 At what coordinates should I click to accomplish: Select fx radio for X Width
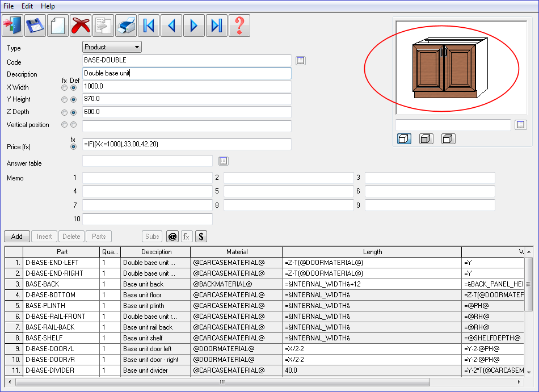pyautogui.click(x=64, y=87)
